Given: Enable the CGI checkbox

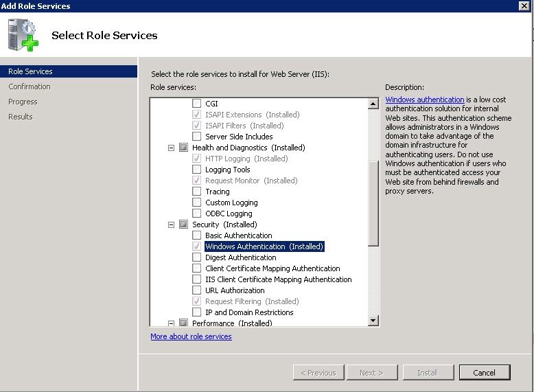Looking at the screenshot, I should point(197,104).
